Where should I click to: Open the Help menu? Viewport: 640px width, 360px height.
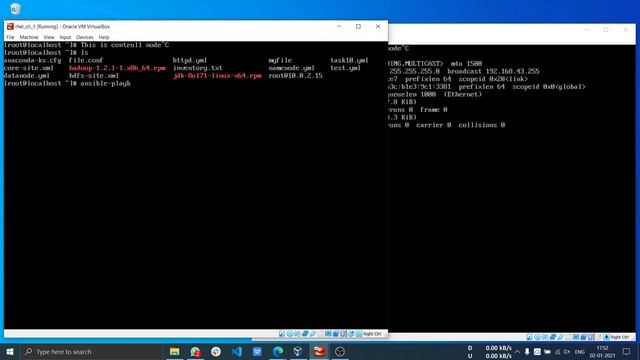pyautogui.click(x=104, y=37)
